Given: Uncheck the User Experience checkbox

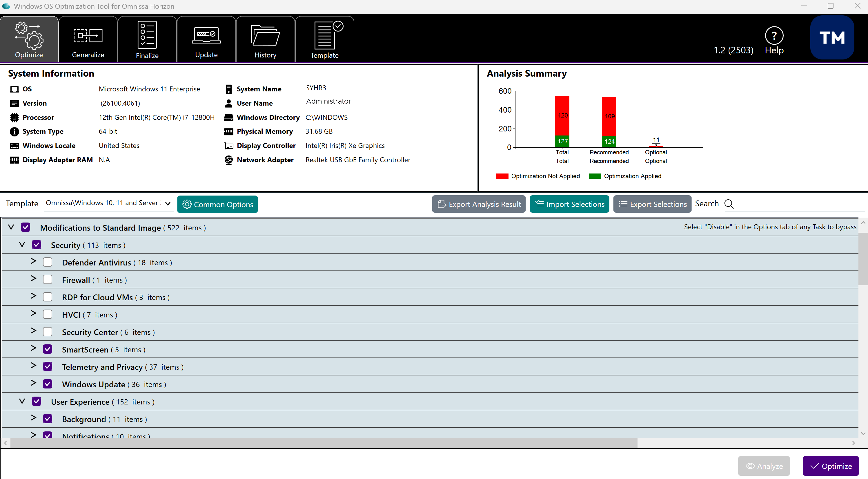Looking at the screenshot, I should [x=37, y=402].
